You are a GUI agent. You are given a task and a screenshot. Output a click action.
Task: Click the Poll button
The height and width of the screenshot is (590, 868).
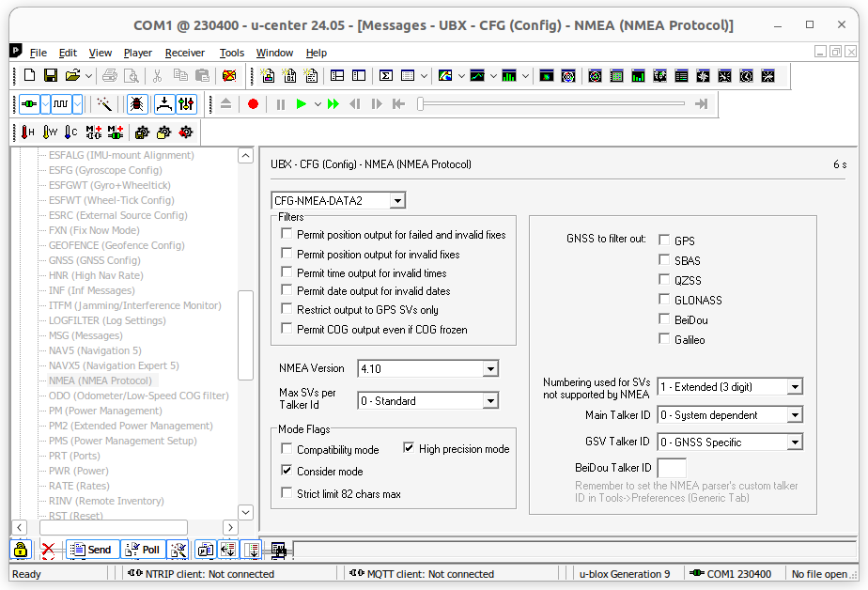143,550
